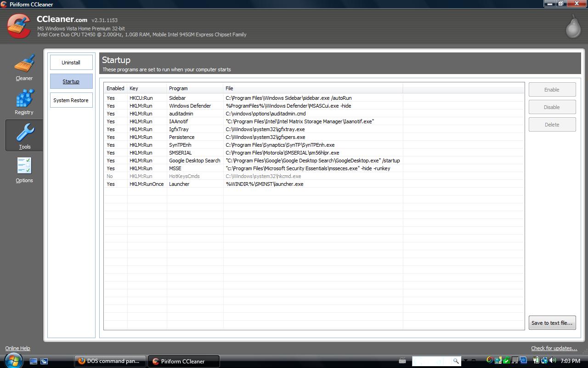Open the System Restore tab
Screen dimensions: 588x368
[71, 100]
